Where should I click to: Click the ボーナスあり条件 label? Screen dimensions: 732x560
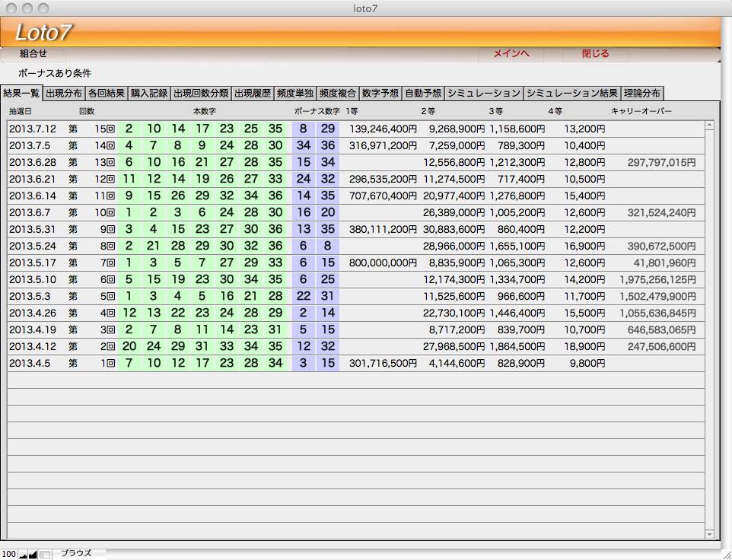(55, 73)
